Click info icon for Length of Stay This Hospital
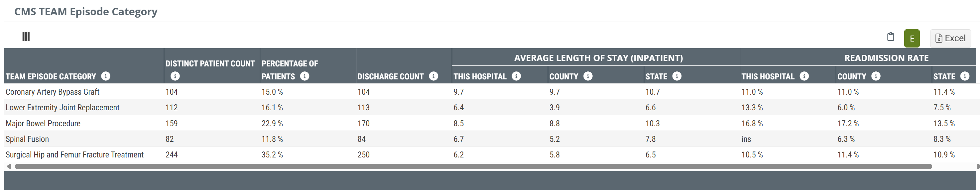980x192 pixels. [x=516, y=76]
